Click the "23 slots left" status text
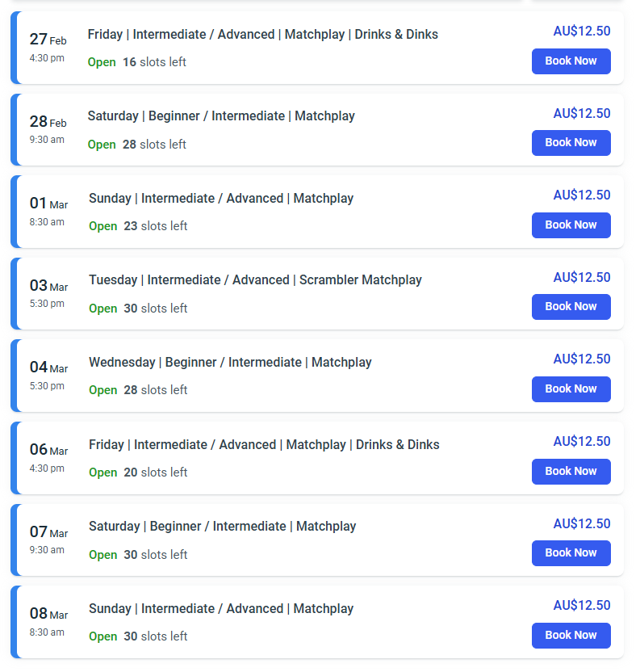 point(155,226)
